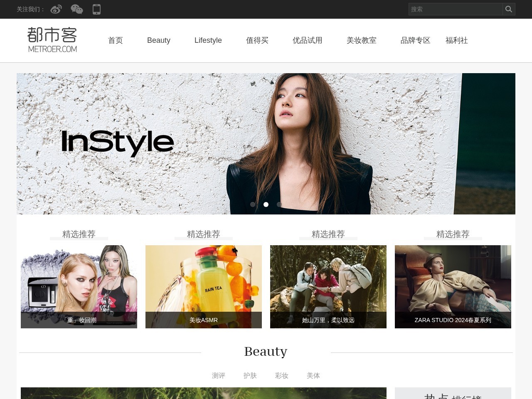Select first carousel slide dot
This screenshot has width=532, height=399.
(x=253, y=204)
